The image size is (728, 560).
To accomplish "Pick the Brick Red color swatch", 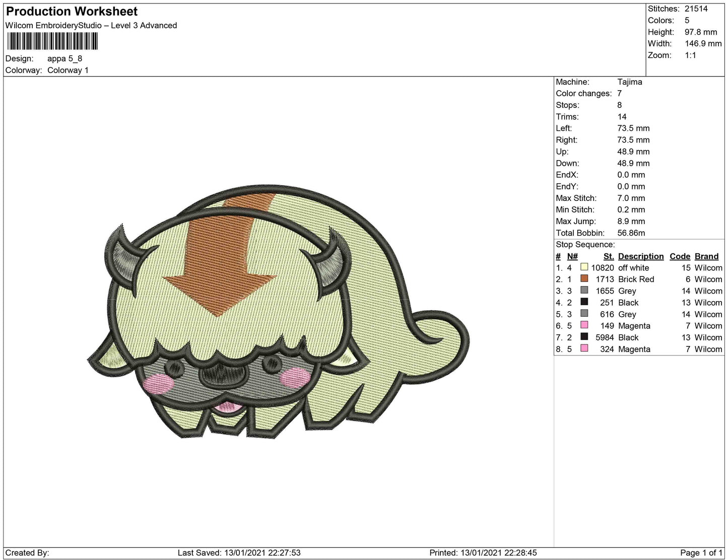I will (584, 279).
